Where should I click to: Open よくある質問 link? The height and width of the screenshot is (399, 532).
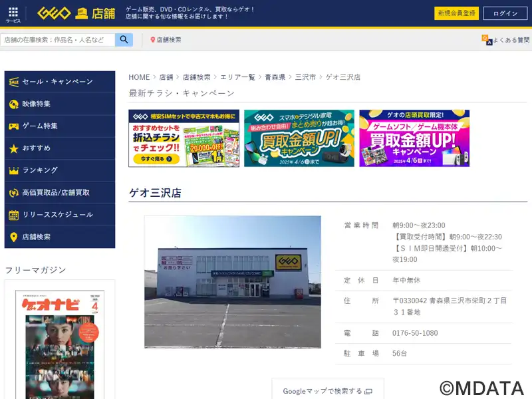coord(511,40)
